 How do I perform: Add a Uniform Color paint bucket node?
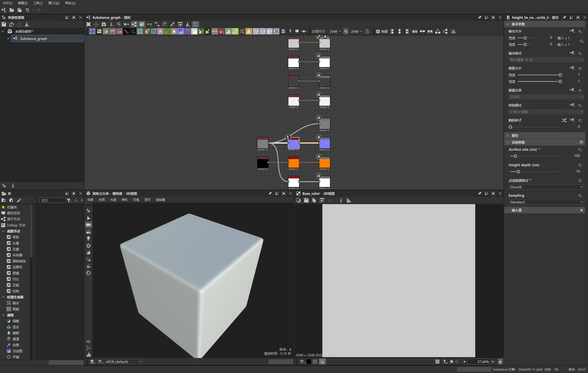pos(222,31)
